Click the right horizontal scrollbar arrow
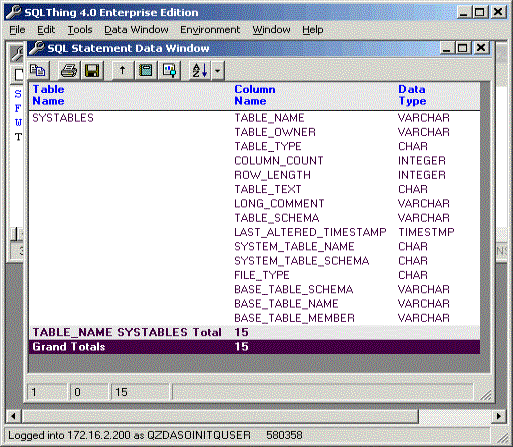 (499, 416)
